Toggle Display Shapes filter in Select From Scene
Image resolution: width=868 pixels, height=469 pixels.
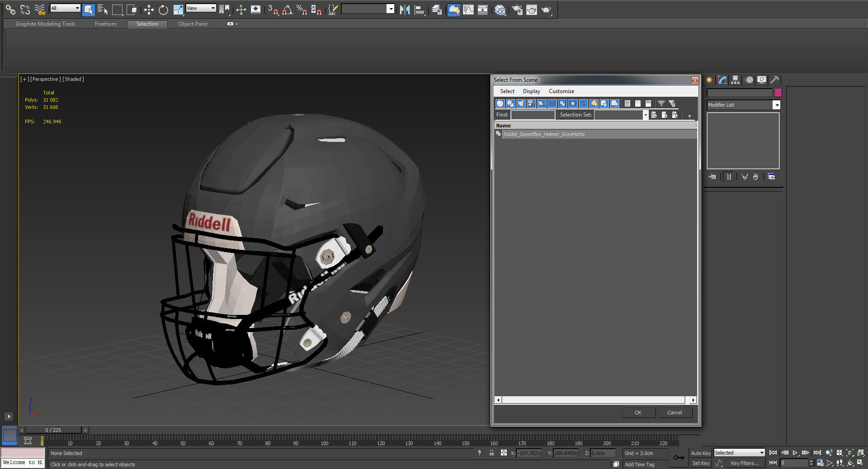(510, 103)
